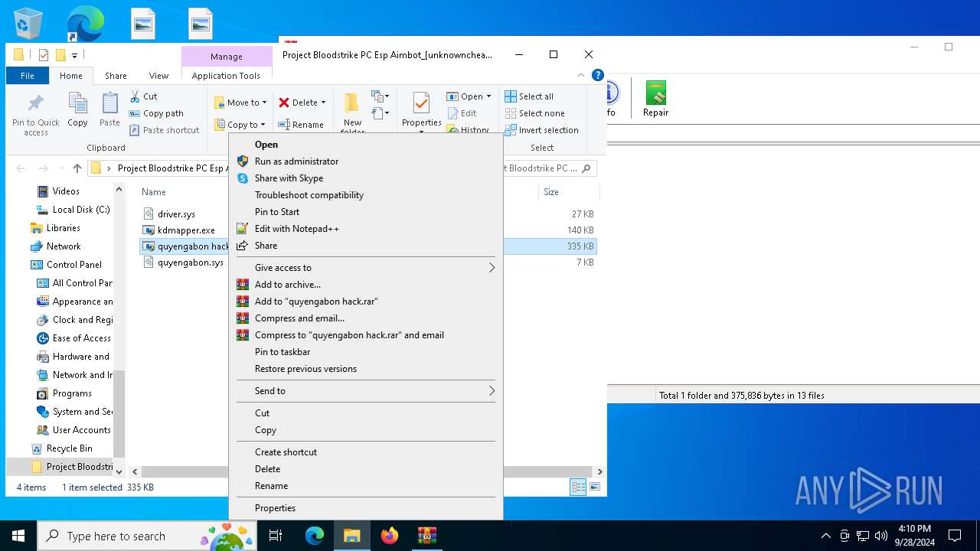Launch Firefox from taskbar
The width and height of the screenshot is (980, 551).
pyautogui.click(x=390, y=536)
